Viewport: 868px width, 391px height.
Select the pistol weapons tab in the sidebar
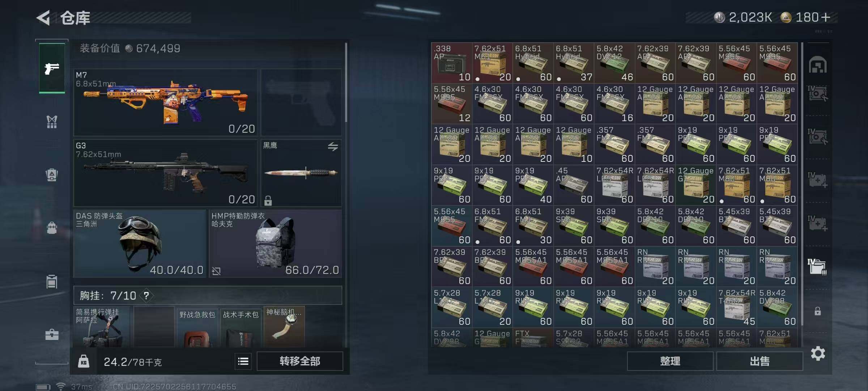[x=52, y=68]
